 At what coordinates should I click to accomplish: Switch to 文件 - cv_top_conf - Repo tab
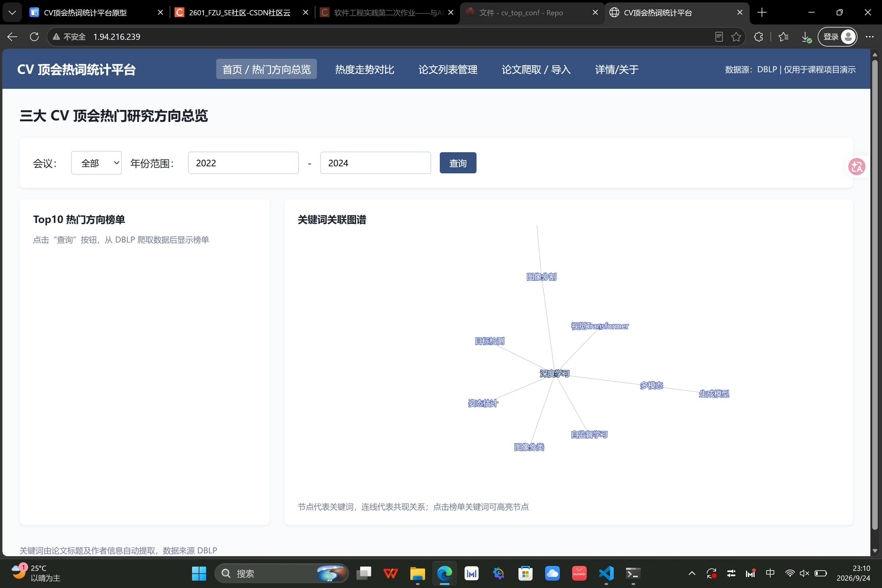point(521,13)
